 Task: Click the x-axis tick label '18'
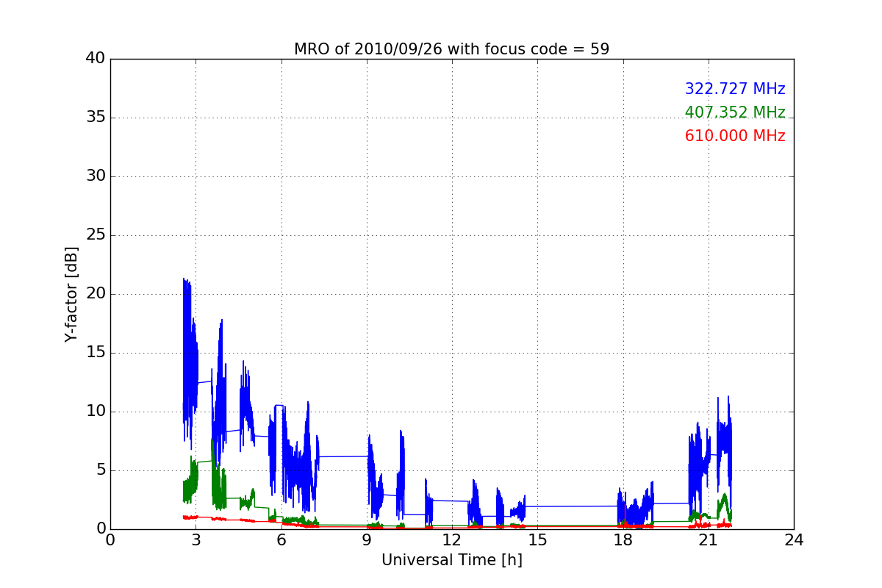coord(623,540)
